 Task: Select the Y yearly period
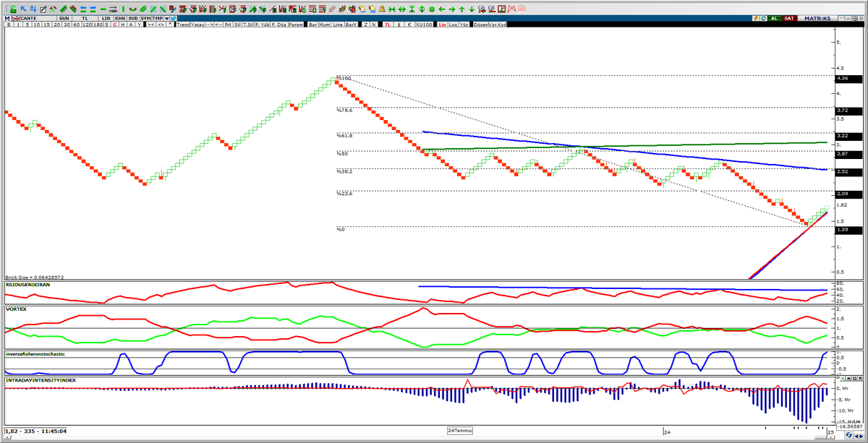[x=139, y=25]
